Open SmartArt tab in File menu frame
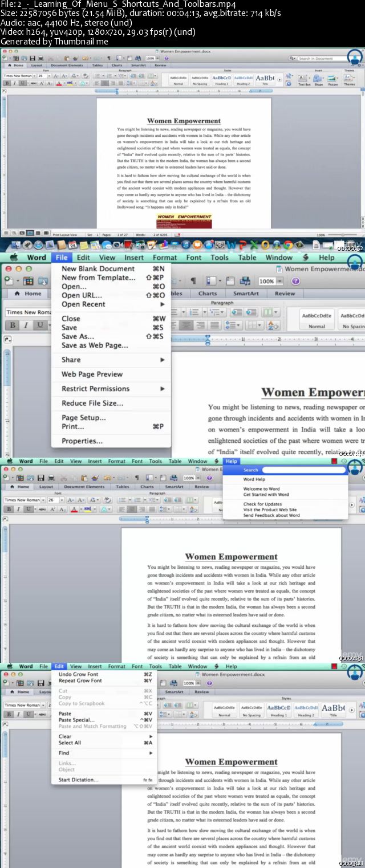This screenshot has height=868, width=365. tap(246, 294)
